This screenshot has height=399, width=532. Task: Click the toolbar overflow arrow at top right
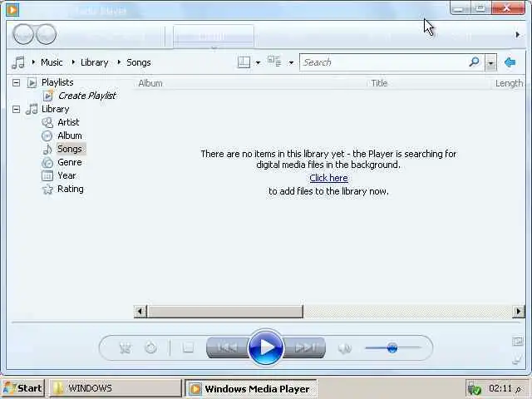point(517,34)
